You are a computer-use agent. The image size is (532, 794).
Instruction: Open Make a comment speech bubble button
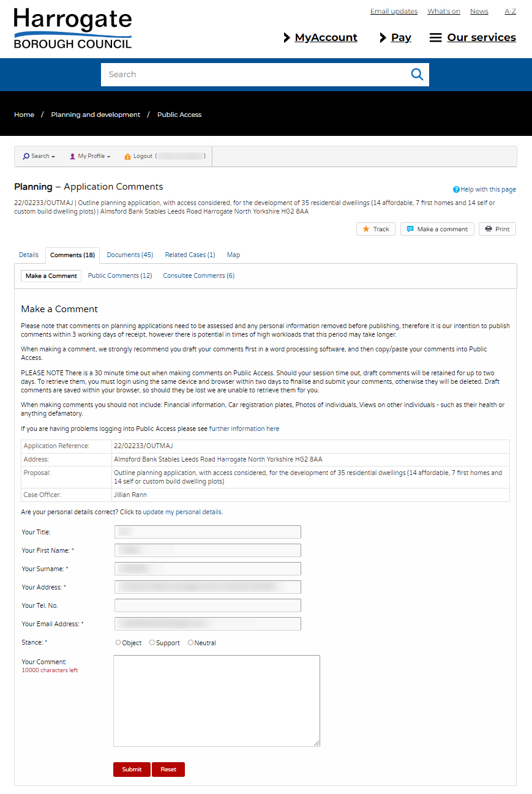[x=436, y=229]
